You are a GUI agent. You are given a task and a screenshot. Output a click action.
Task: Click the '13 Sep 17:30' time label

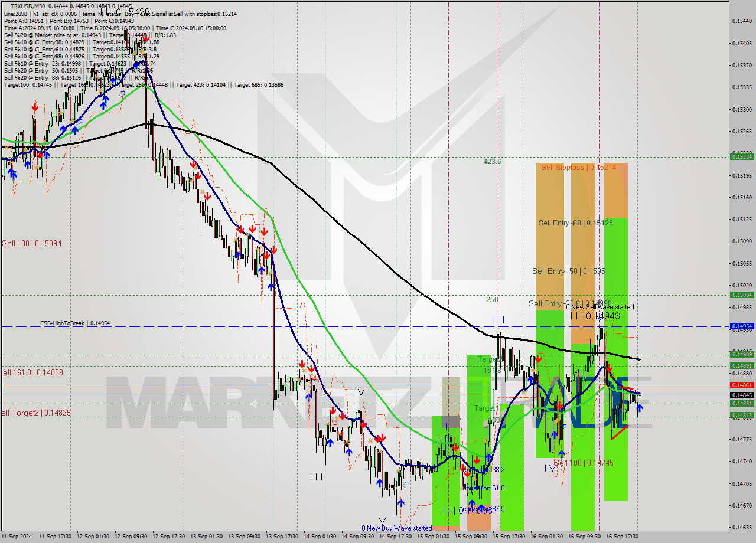point(282,537)
